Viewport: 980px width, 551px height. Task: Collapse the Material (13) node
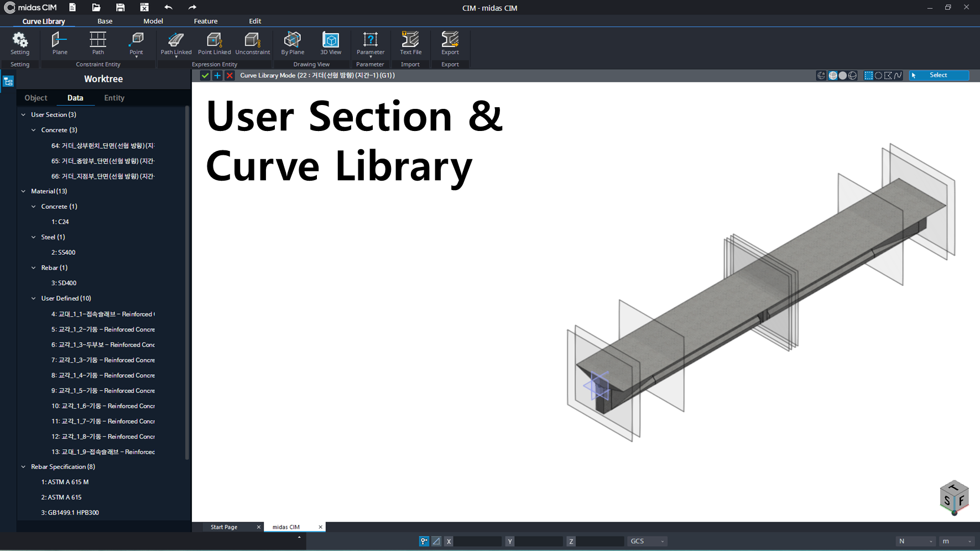[x=23, y=191]
